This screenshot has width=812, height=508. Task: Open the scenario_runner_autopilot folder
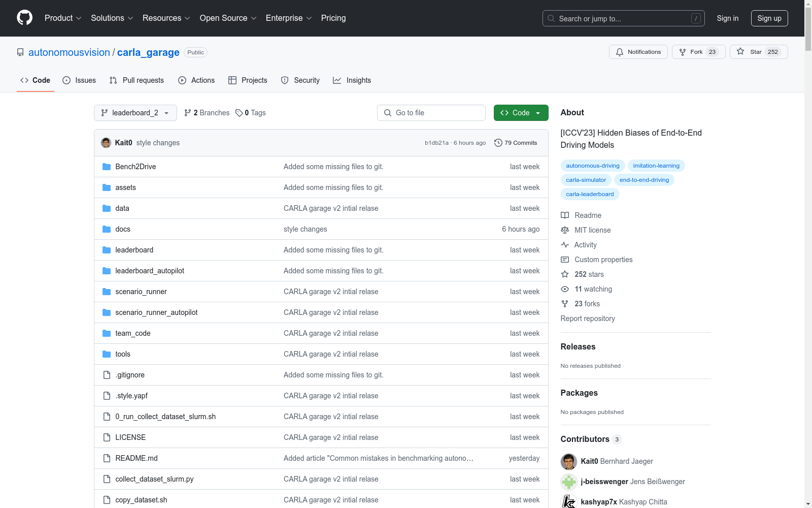pyautogui.click(x=156, y=312)
